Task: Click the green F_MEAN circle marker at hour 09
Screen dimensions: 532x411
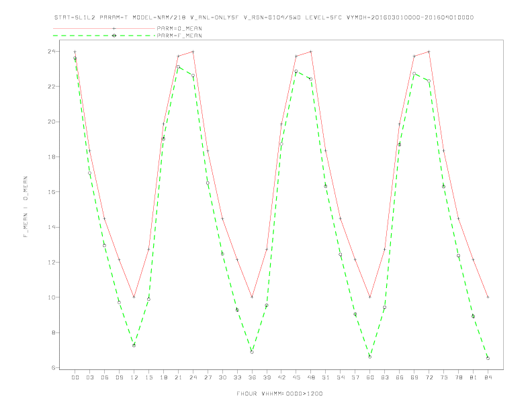Action: (119, 302)
